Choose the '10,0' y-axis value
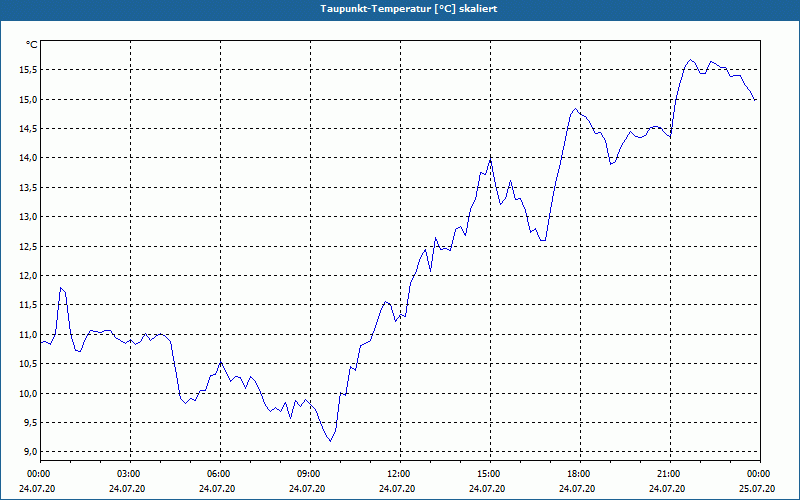800x500 pixels. pyautogui.click(x=28, y=393)
